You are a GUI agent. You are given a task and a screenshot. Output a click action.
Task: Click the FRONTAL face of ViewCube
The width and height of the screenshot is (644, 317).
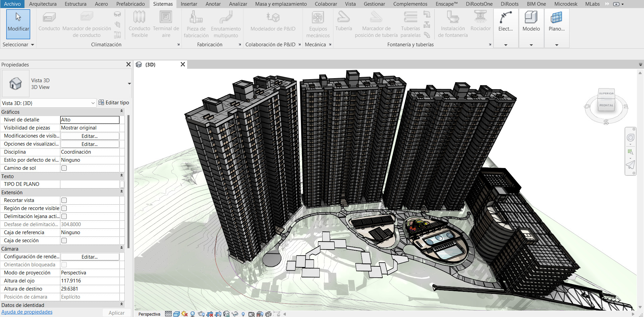(x=606, y=105)
